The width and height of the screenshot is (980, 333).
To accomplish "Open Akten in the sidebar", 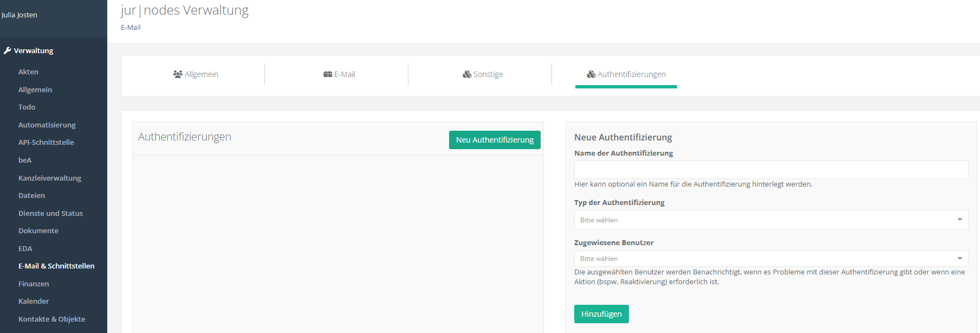I will (x=28, y=72).
